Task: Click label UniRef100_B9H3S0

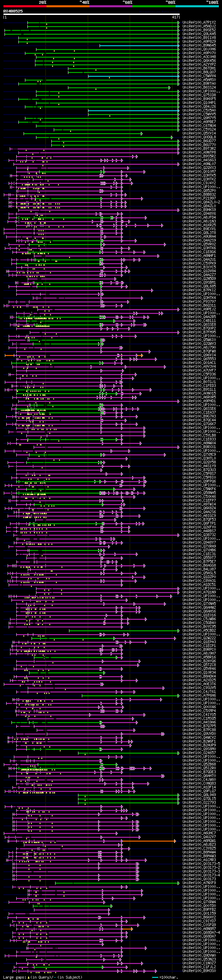Action: (199, 971)
